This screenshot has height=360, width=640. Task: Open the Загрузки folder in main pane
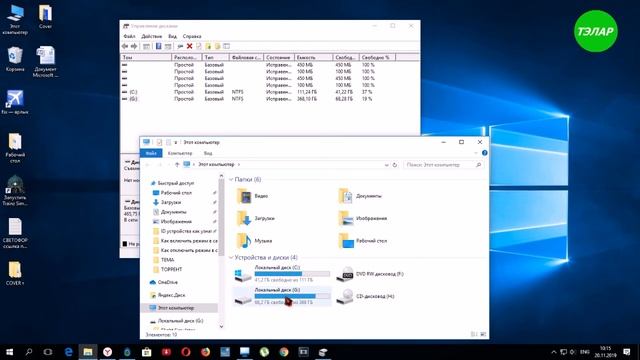click(256, 218)
